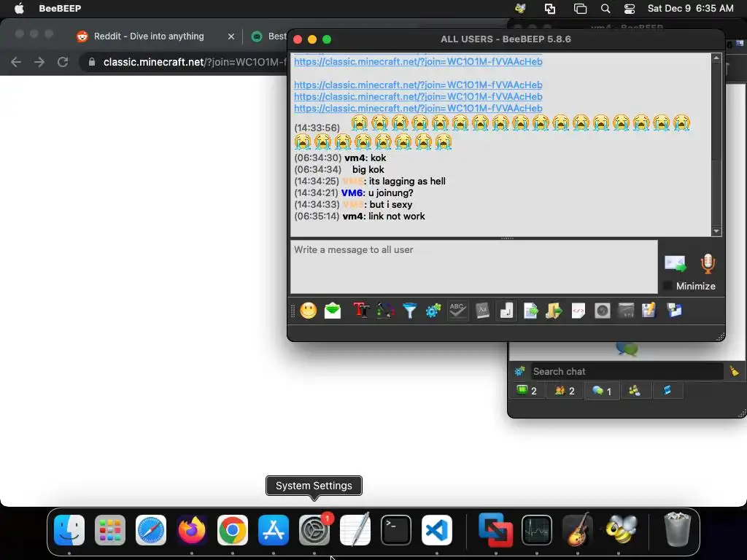Open Google Chrome from the Dock

point(233,530)
